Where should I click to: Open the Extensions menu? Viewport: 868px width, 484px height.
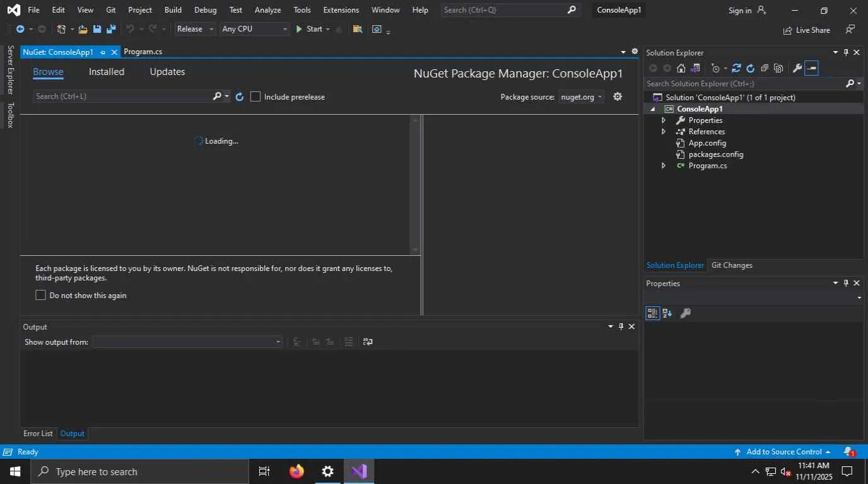[341, 10]
